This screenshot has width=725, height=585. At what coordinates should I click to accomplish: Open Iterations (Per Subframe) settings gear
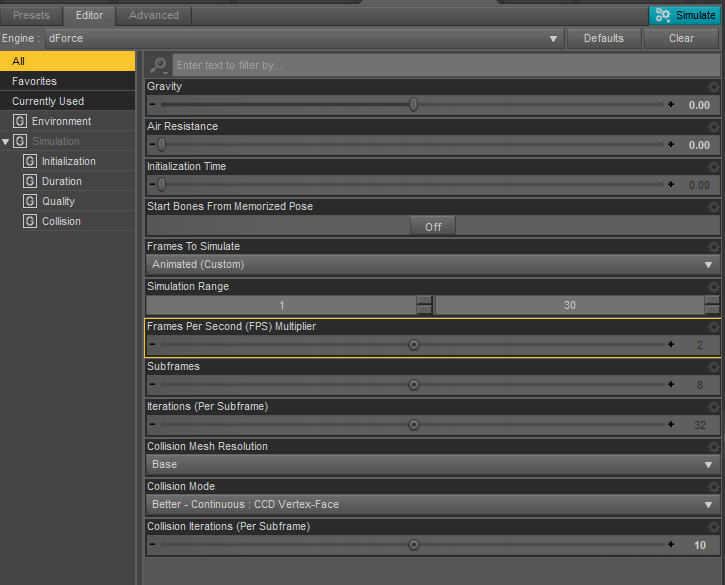[x=713, y=406]
